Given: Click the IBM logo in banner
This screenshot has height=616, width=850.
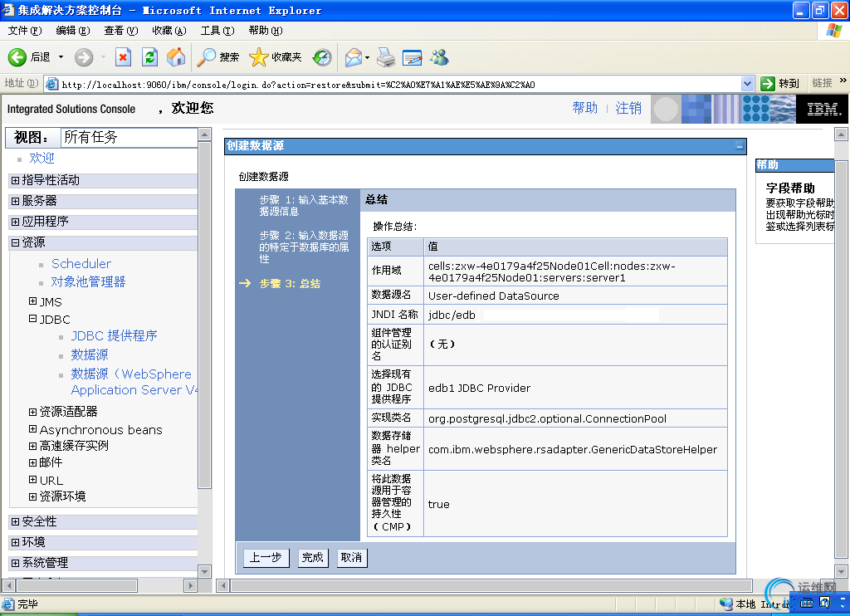Looking at the screenshot, I should [824, 109].
